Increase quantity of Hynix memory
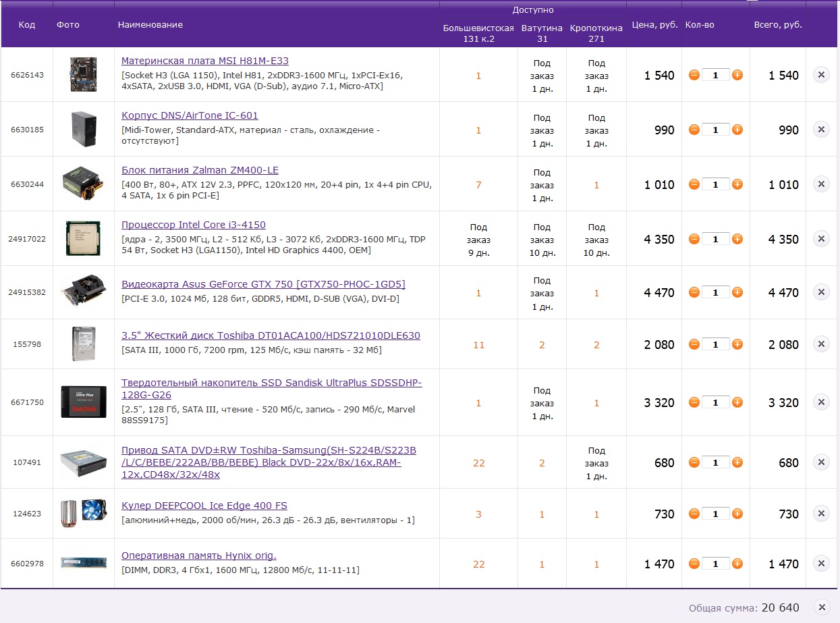Viewport: 840px width, 623px height. 737,564
